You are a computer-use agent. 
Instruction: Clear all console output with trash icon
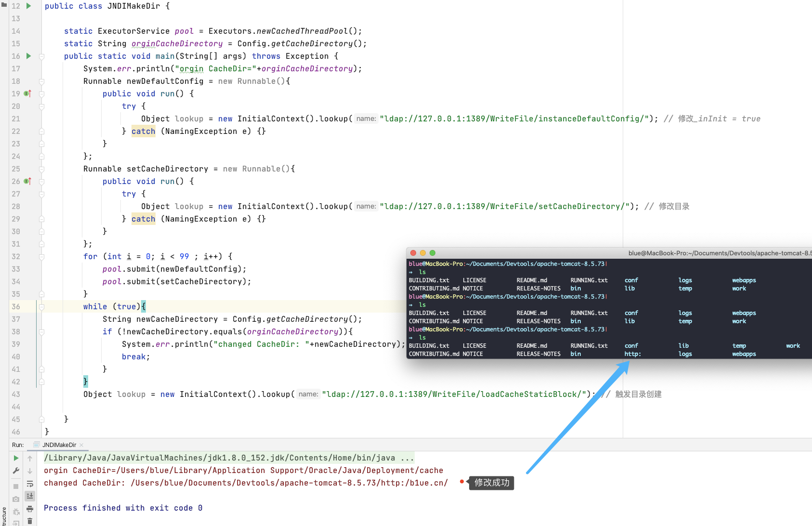(x=30, y=521)
